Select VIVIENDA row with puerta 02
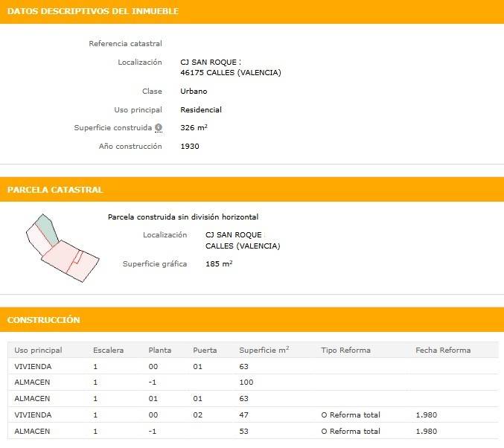This screenshot has width=504, height=448. pyautogui.click(x=253, y=415)
